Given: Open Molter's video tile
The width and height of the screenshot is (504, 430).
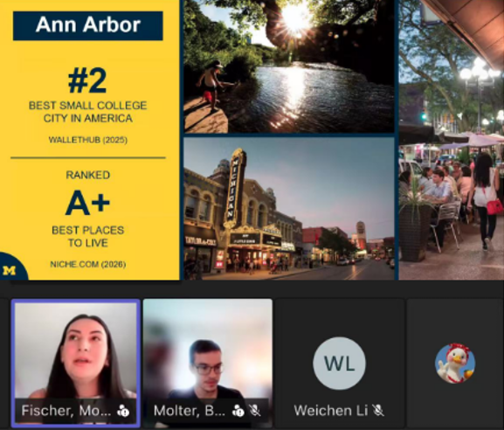Looking at the screenshot, I should [208, 364].
